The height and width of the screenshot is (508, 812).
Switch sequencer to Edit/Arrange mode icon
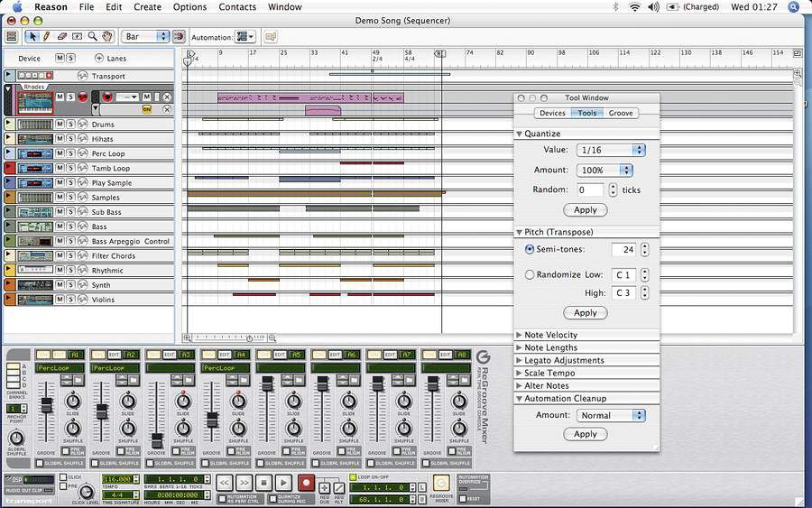[x=12, y=37]
